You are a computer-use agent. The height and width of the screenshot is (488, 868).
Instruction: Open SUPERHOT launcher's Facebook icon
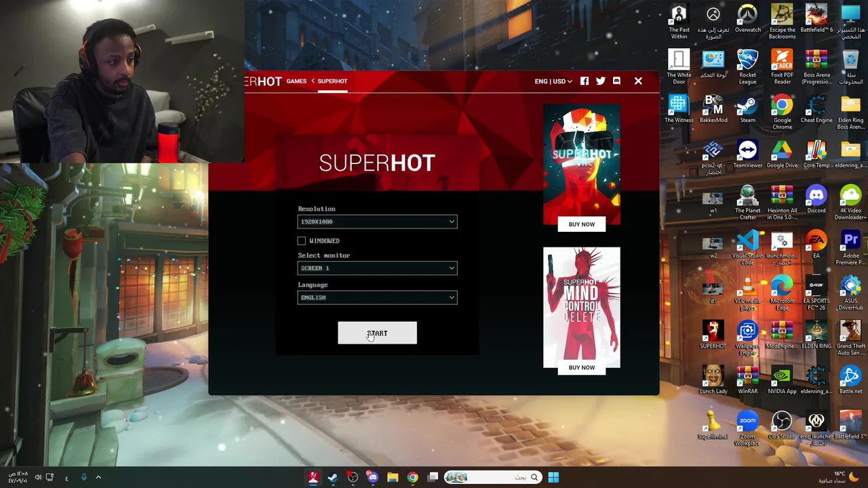click(585, 81)
